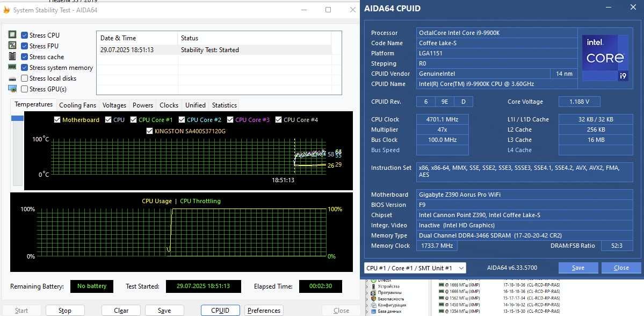Viewport: 644px width, 316px height.
Task: Click memory module icon of 1458 МГц row
Action: [440, 305]
